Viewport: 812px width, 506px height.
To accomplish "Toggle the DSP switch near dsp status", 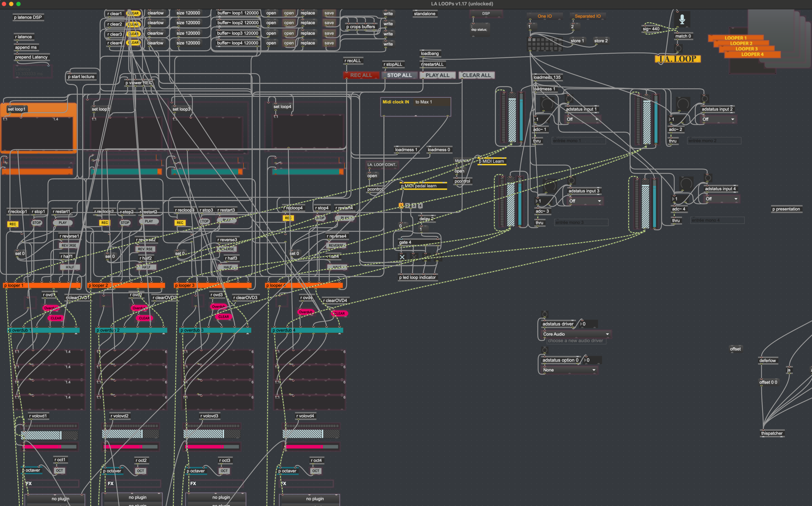I will pyautogui.click(x=486, y=14).
